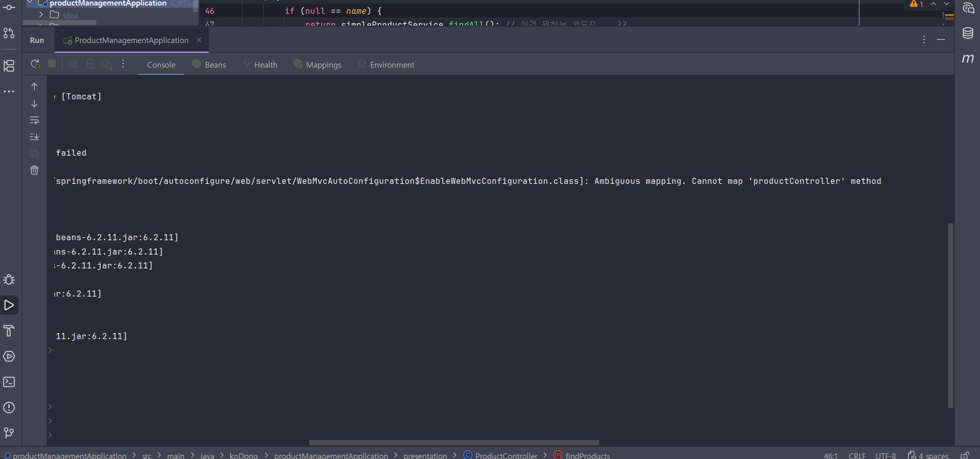Click the main breadcrumb

point(175,455)
